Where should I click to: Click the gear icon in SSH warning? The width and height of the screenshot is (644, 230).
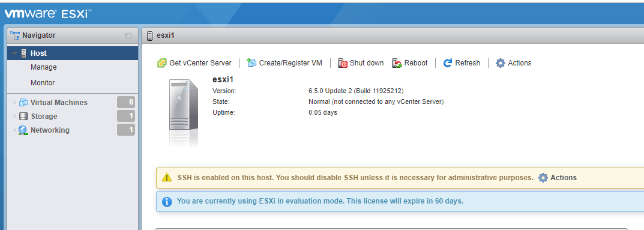pyautogui.click(x=543, y=177)
